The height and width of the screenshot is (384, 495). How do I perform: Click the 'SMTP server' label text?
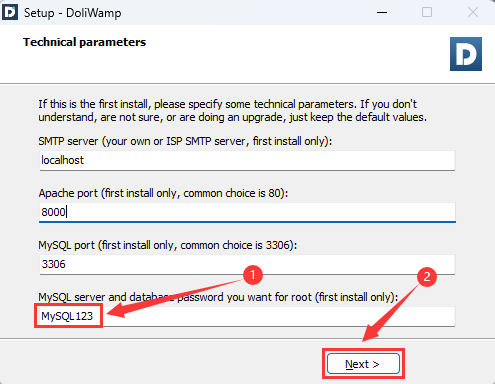coord(185,141)
